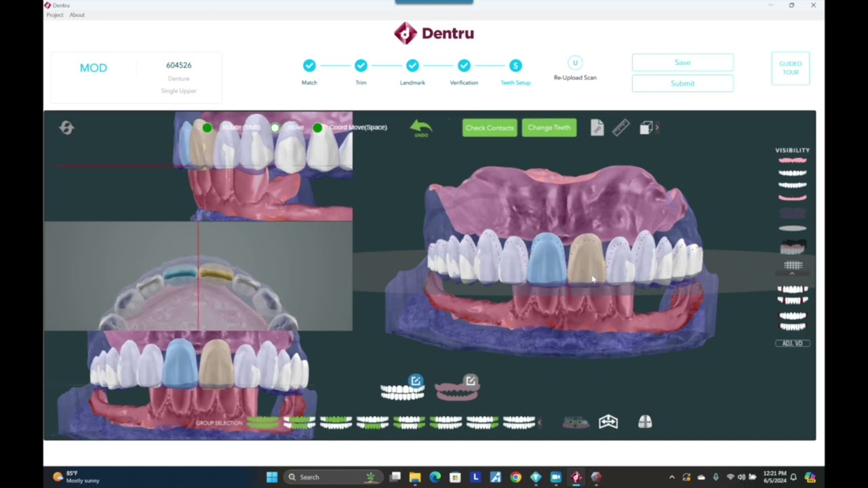Toggle second white teeth row visibility
868x488 pixels.
click(x=792, y=185)
